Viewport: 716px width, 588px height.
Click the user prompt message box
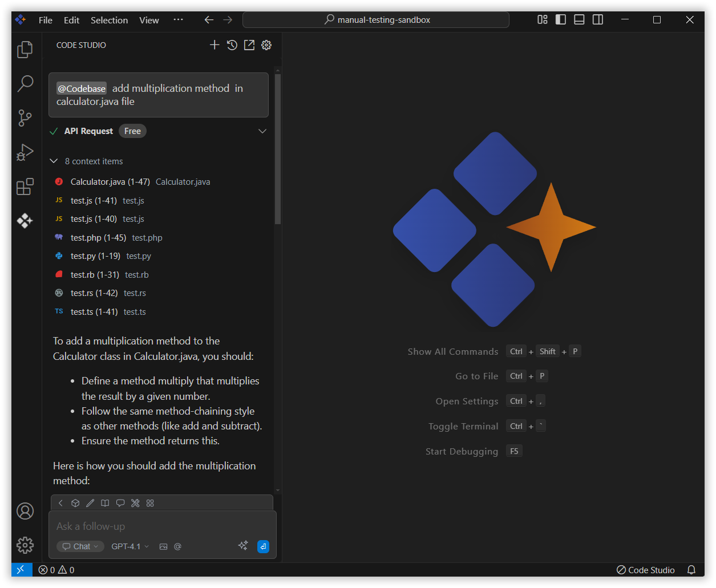tap(159, 95)
